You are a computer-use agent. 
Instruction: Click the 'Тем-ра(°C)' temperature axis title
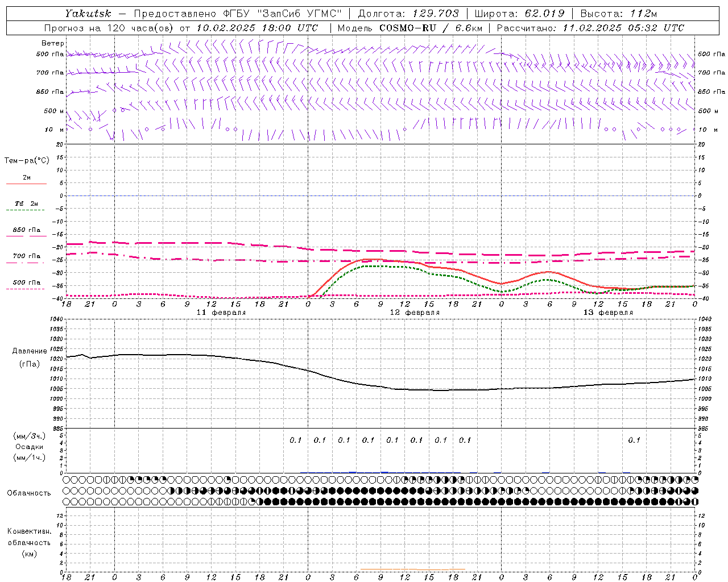coord(27,161)
